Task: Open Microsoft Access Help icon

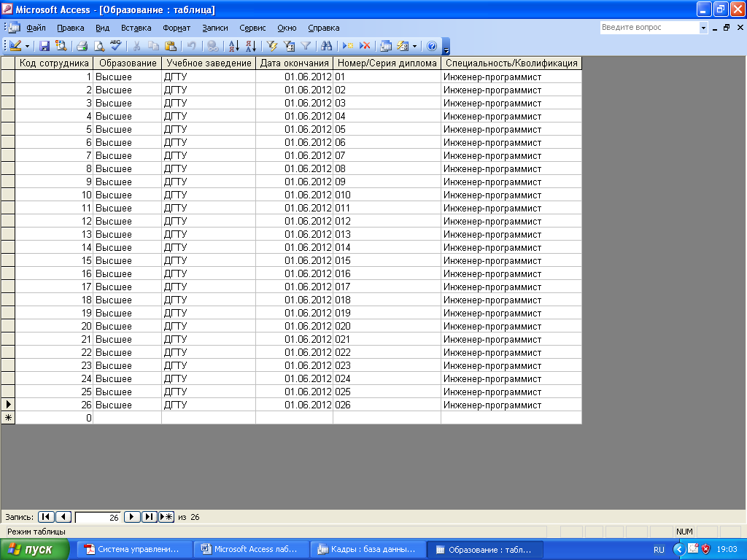Action: (432, 46)
